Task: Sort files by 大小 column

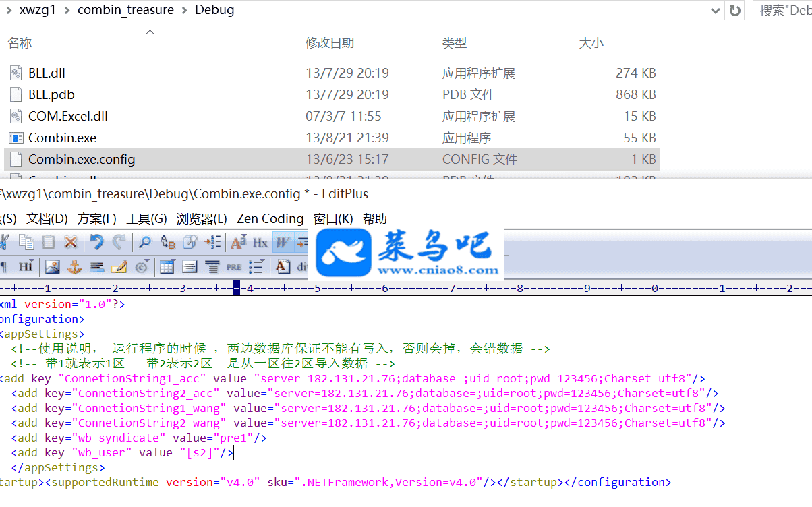Action: [x=591, y=42]
